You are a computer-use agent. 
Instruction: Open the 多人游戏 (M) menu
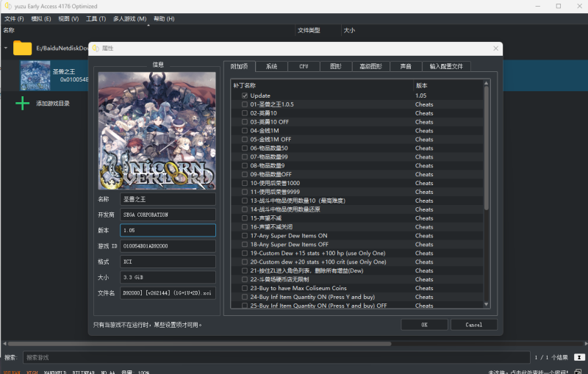coord(130,19)
